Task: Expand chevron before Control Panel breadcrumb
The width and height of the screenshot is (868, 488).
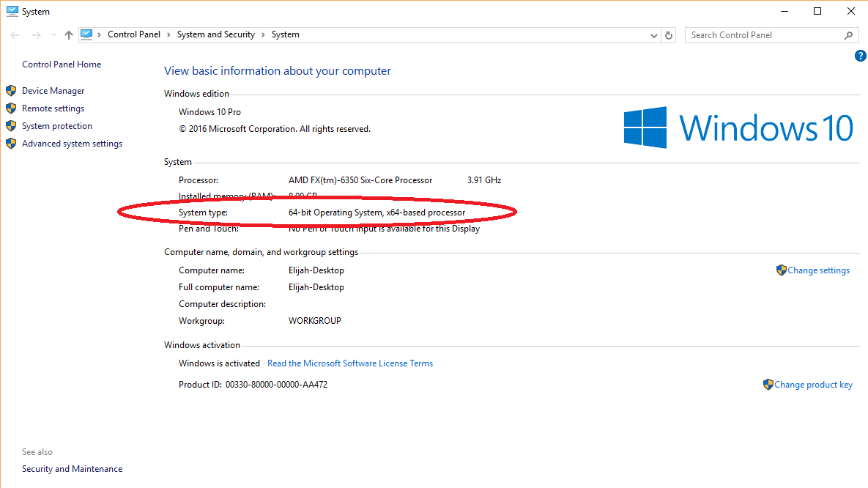Action: 99,34
